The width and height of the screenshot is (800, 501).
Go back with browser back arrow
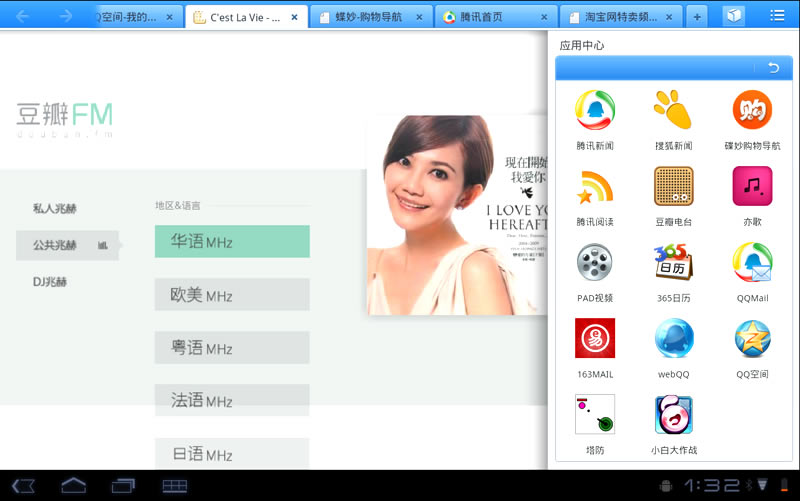tap(22, 16)
